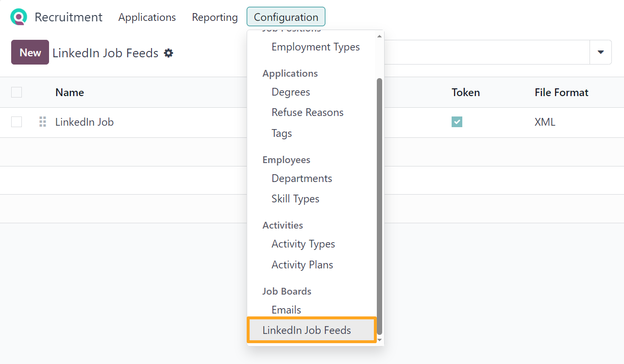Select Refuse Reasons in the menu
624x364 pixels.
click(307, 112)
